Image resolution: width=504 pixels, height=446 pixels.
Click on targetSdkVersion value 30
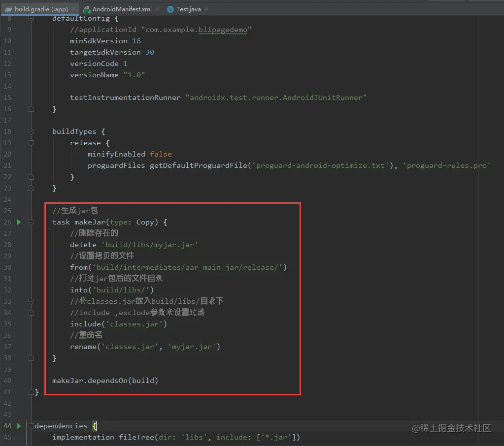pyautogui.click(x=149, y=52)
